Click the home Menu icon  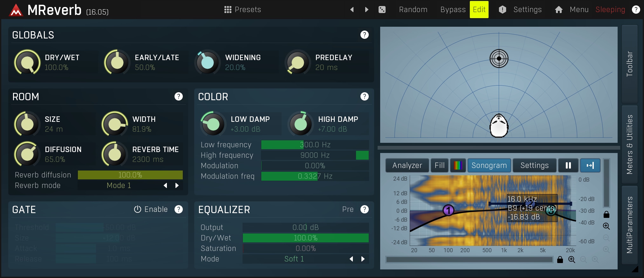pyautogui.click(x=558, y=10)
